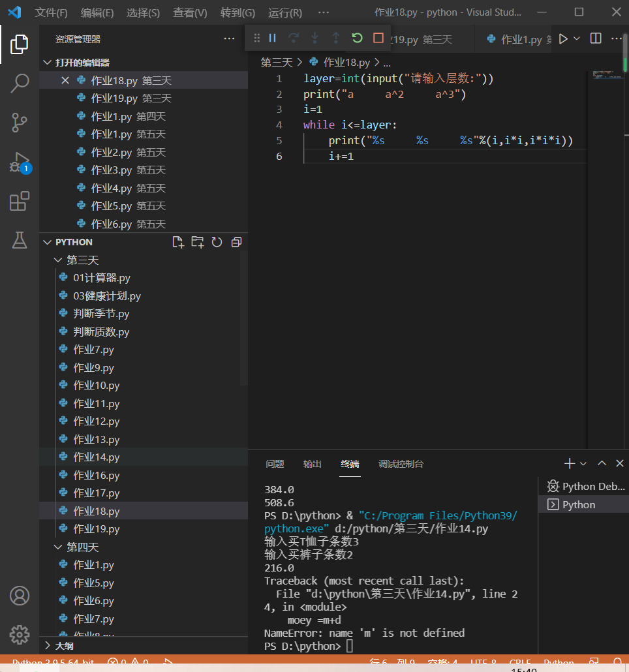Viewport: 629px width, 672px height.
Task: Open the 文件(F) menu
Action: point(51,13)
